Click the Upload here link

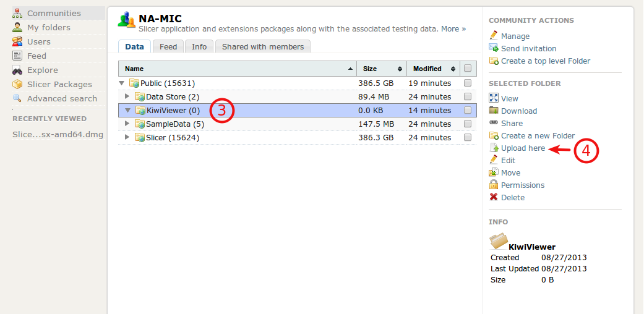(x=523, y=148)
